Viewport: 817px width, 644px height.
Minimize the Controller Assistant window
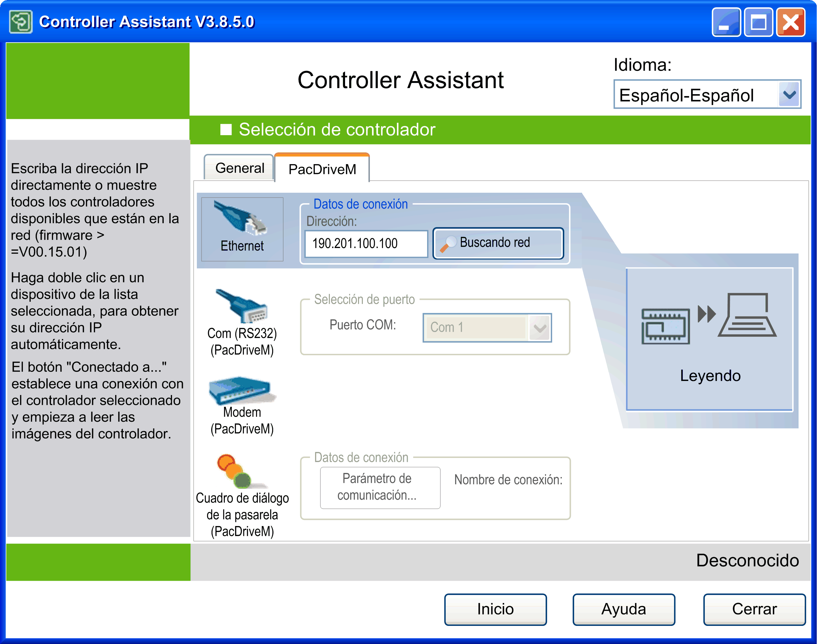click(726, 22)
